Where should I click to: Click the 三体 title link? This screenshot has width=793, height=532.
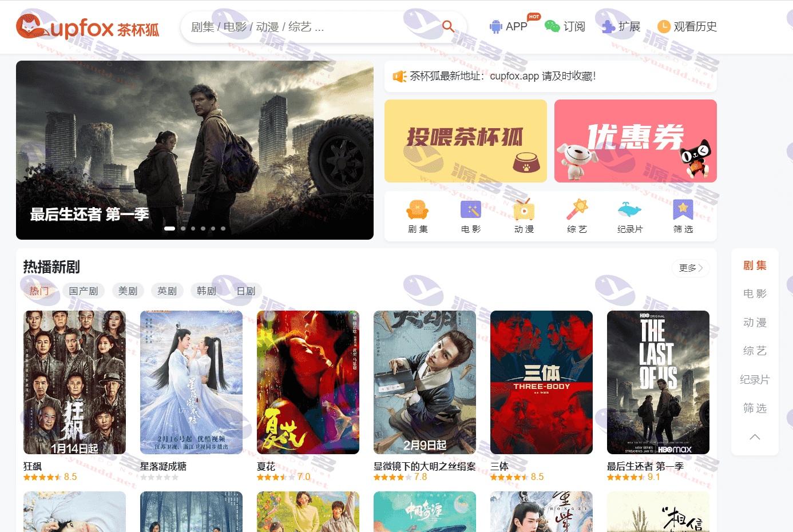499,466
